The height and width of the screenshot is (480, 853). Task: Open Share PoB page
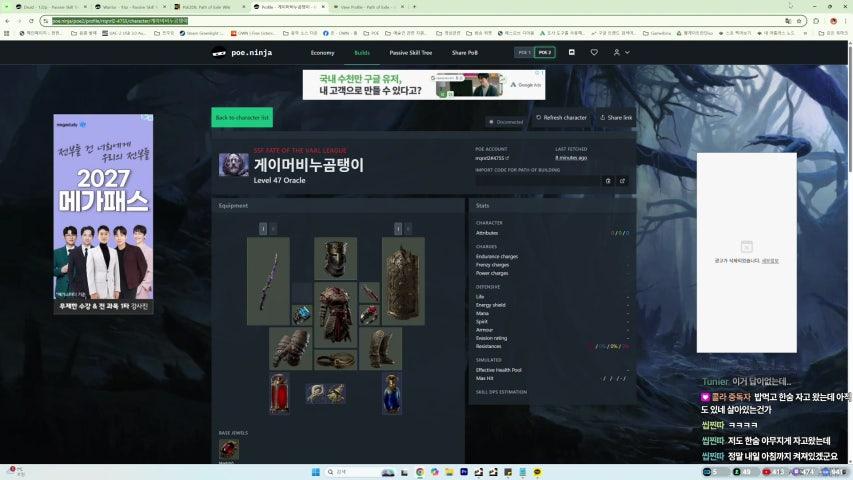tap(465, 53)
